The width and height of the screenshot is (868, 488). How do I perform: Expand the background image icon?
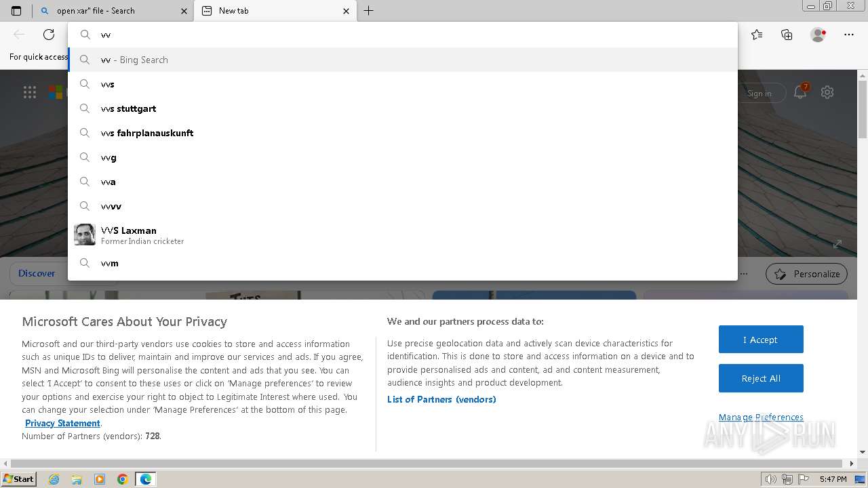click(x=837, y=244)
